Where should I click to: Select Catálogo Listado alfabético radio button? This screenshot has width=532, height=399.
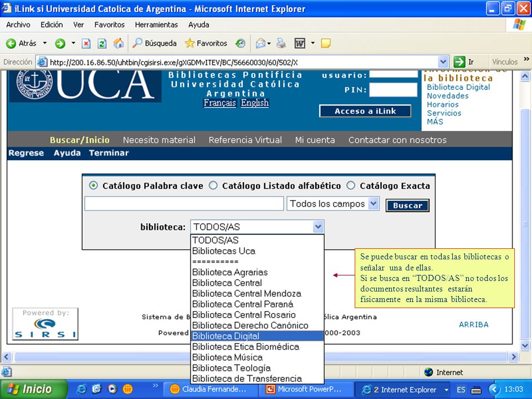213,186
